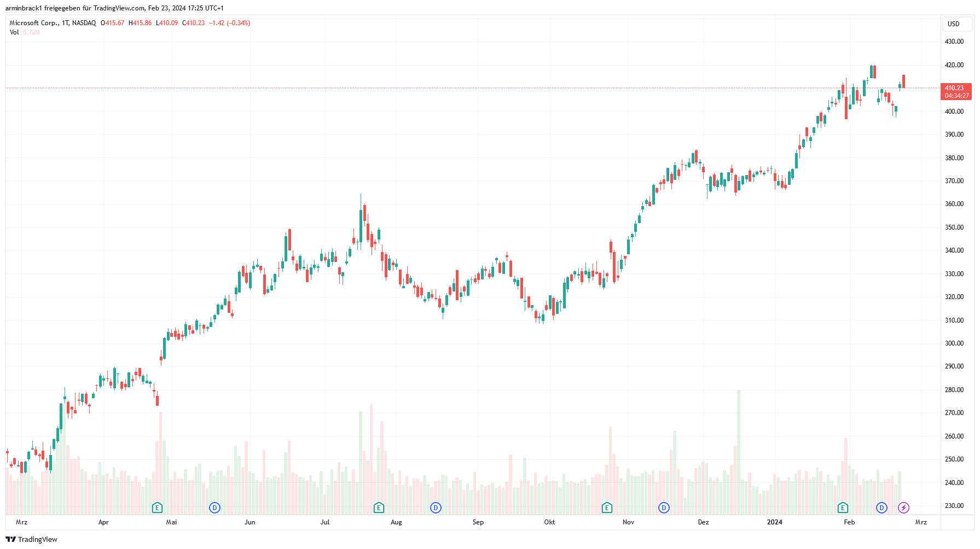The image size is (980, 549).
Task: Click the 230.00 price axis label
Action: pyautogui.click(x=954, y=506)
